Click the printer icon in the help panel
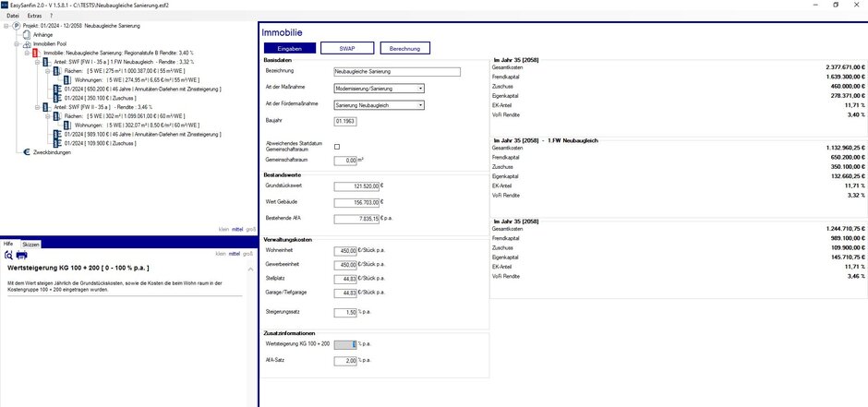Viewport: 868px width, 407px height. tap(20, 254)
